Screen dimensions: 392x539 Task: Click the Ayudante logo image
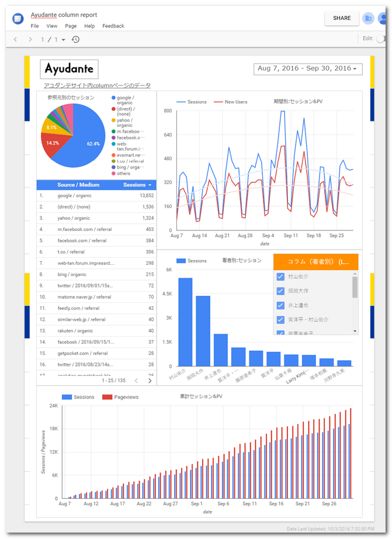69,69
